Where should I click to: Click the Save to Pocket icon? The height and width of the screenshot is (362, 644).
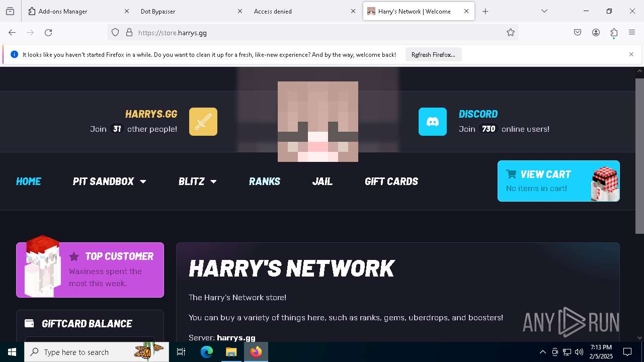pos(578,33)
